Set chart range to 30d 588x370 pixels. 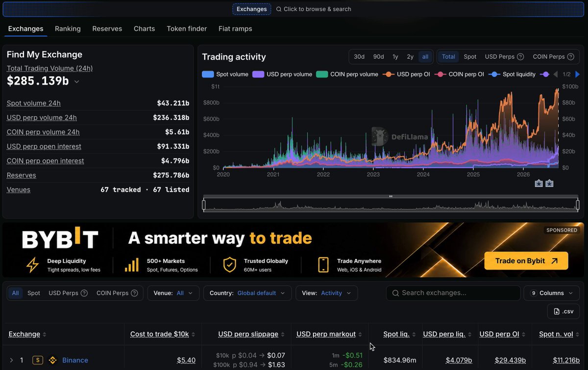tap(359, 57)
